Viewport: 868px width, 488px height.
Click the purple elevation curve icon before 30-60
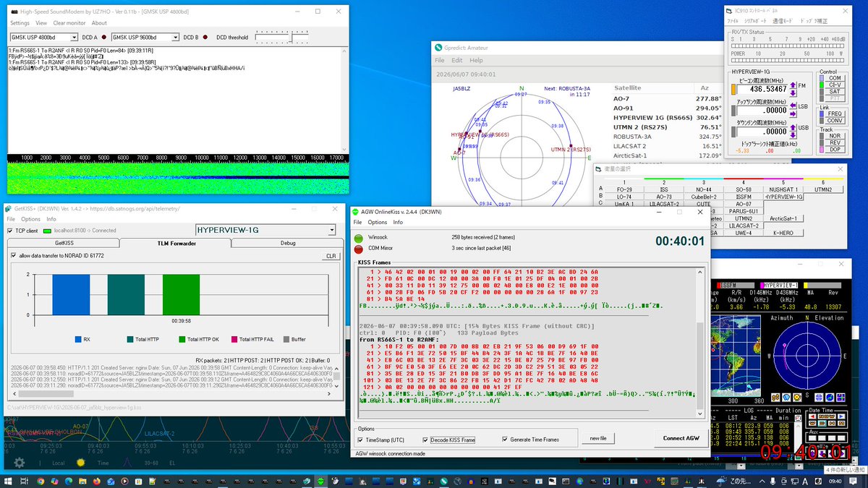coord(127,463)
